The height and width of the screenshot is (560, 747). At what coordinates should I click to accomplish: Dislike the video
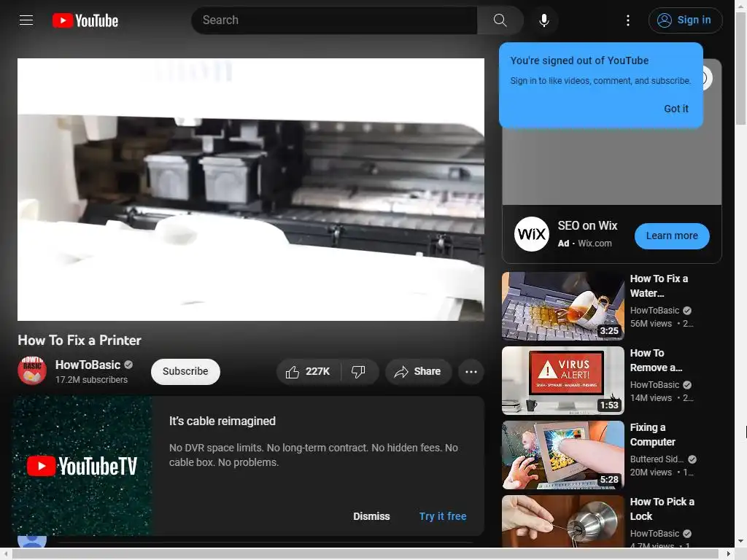(359, 371)
